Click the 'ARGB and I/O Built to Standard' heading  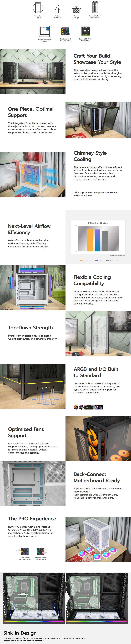96,372
